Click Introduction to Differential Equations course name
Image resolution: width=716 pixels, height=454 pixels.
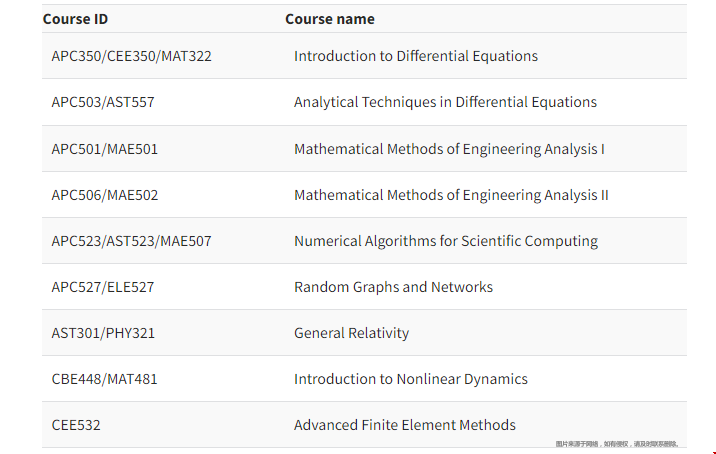(416, 56)
